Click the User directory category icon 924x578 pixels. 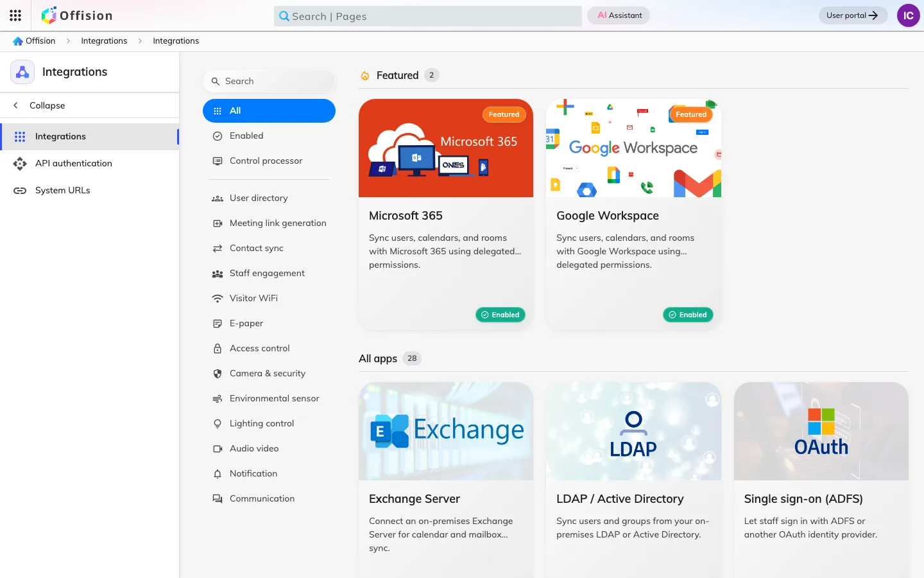pyautogui.click(x=218, y=198)
